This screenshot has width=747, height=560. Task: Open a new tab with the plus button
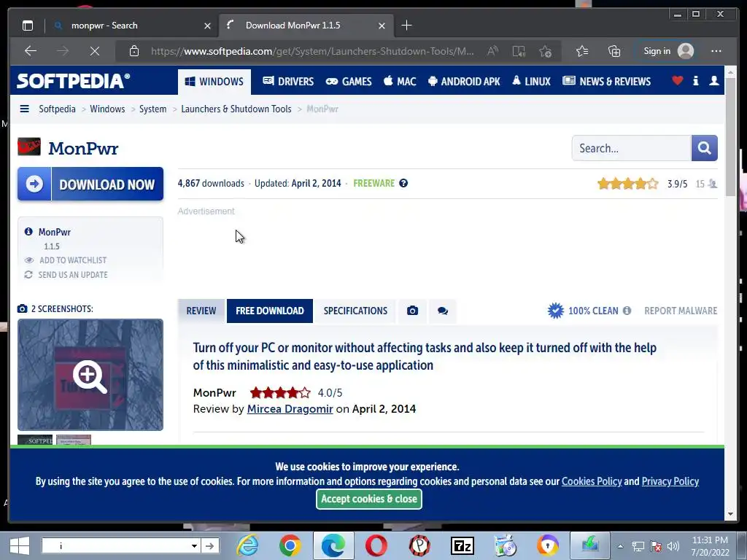pos(406,26)
